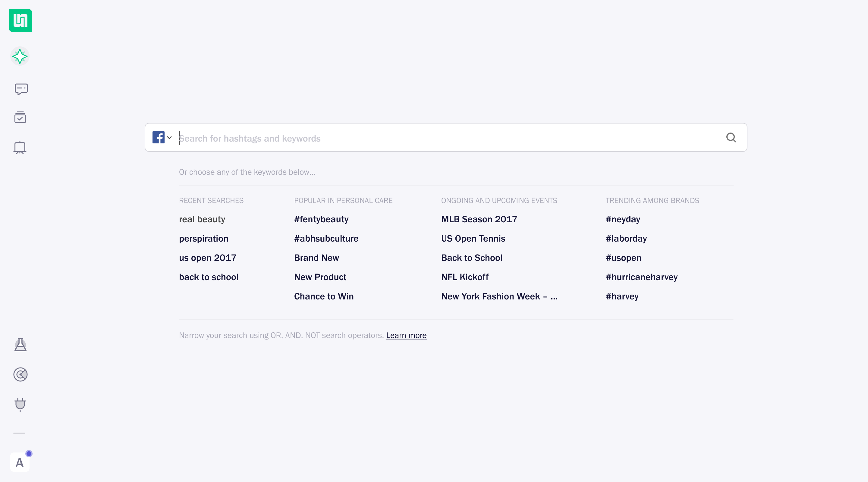Click the hashtags and keywords search field
The width and height of the screenshot is (868, 482).
pyautogui.click(x=438, y=138)
